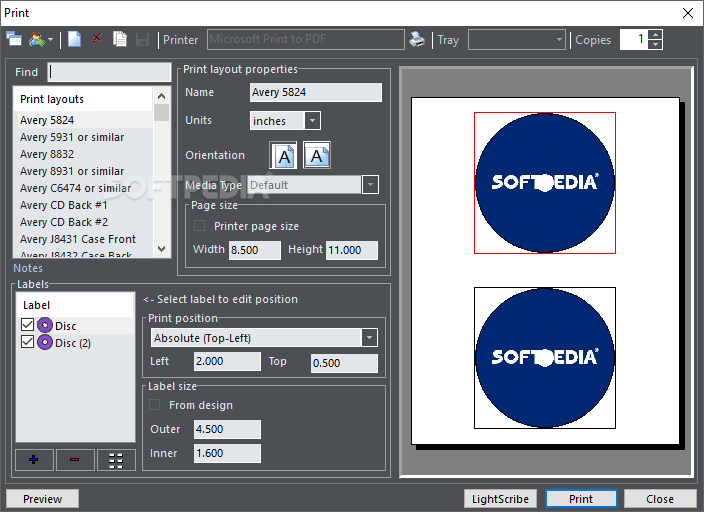
Task: Add a label with the blue plus button
Action: [x=34, y=459]
